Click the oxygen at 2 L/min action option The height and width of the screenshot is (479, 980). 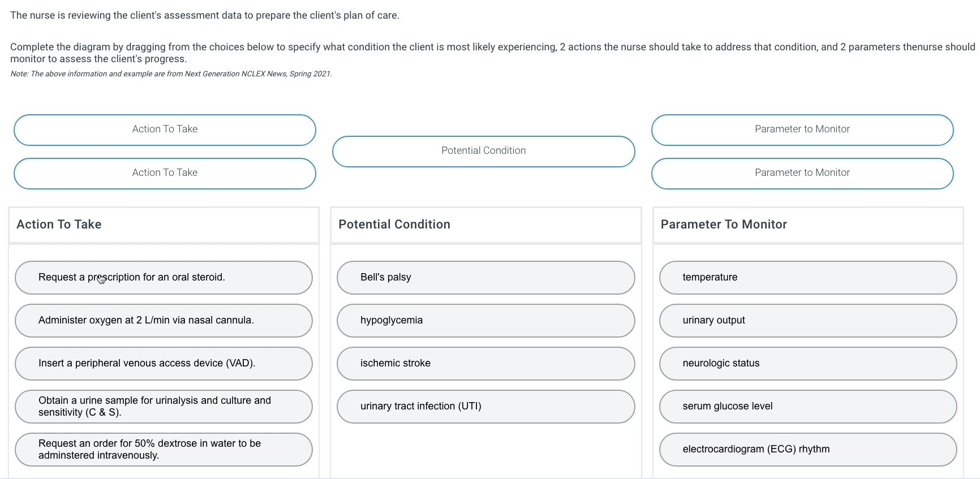point(164,320)
